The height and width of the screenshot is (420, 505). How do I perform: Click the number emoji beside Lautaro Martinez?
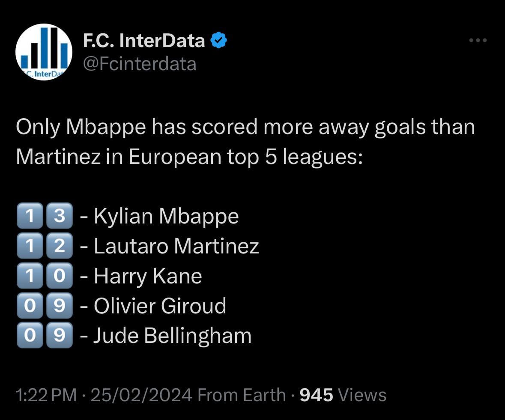(45, 246)
